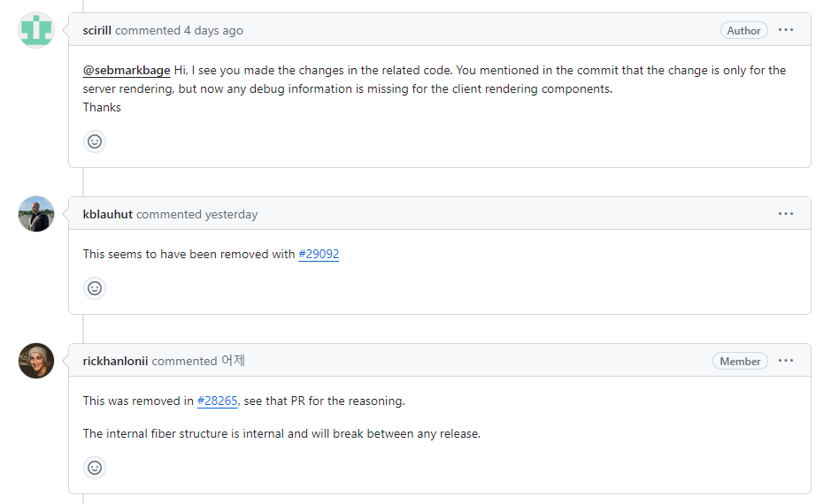Click kblauhut's profile avatar
The height and width of the screenshot is (504, 816).
tap(36, 214)
